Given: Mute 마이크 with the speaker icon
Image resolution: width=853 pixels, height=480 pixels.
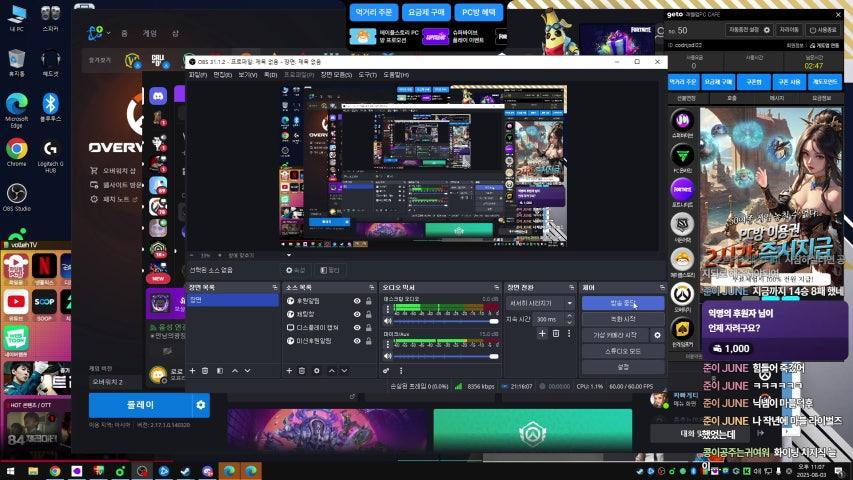Looking at the screenshot, I should pos(388,356).
